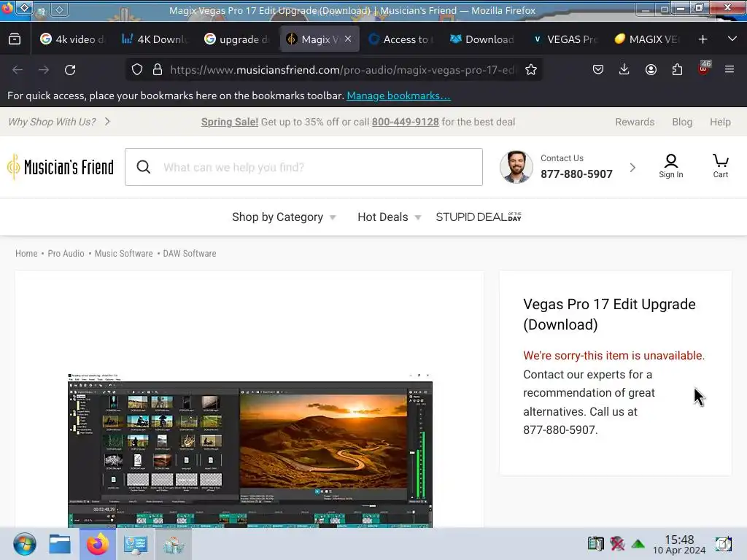
Task: Click green triangle updates tray icon
Action: (638, 544)
